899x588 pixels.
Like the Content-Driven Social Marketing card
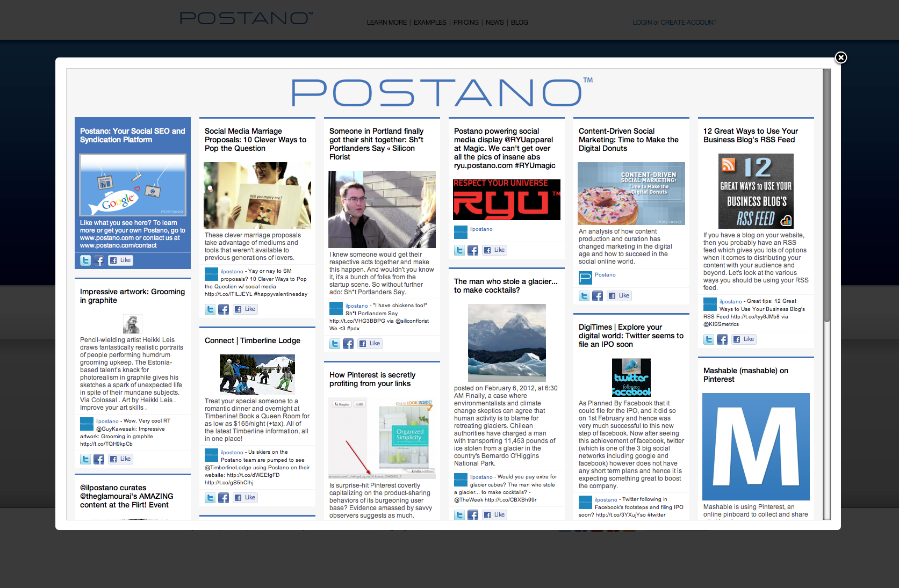click(x=619, y=296)
